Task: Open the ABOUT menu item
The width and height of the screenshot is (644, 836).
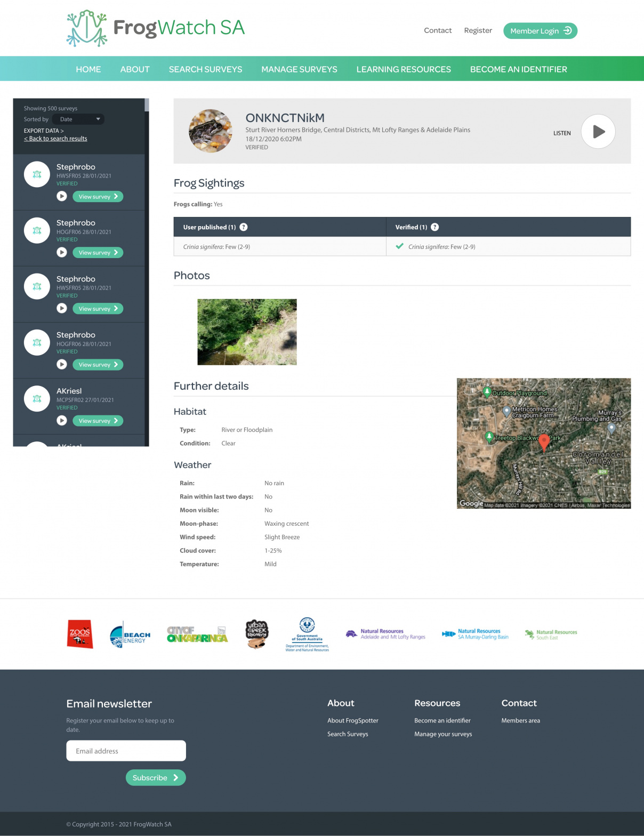Action: 135,69
